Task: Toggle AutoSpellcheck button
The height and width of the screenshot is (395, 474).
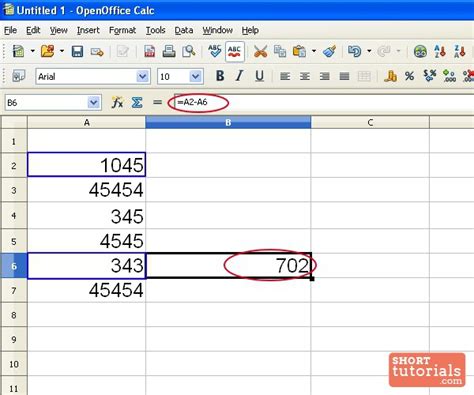Action: click(235, 51)
